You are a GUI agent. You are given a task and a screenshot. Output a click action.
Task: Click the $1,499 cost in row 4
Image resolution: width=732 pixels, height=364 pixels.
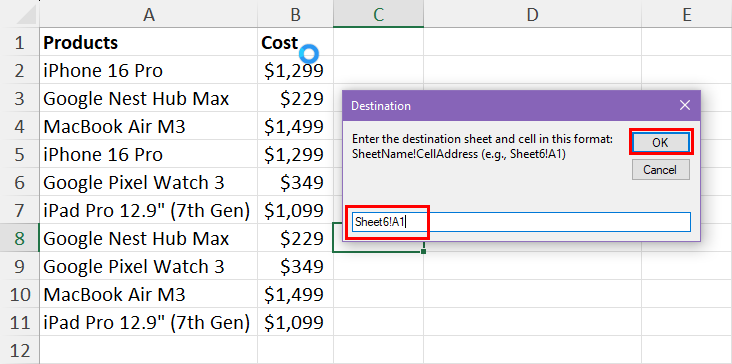295,126
